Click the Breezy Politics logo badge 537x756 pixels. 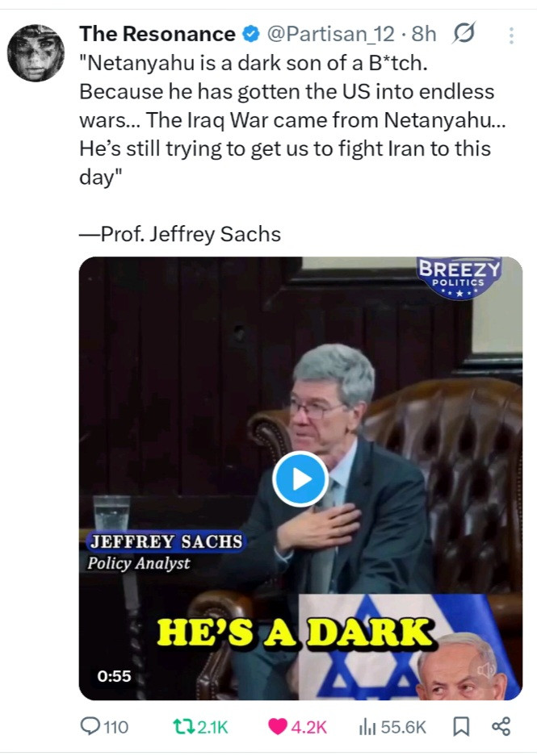point(459,278)
